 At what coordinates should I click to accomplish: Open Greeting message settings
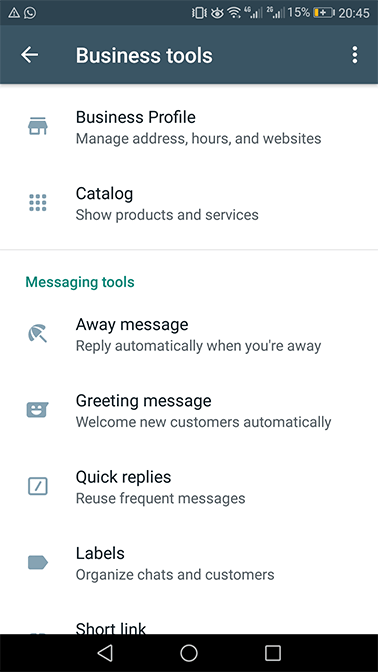click(189, 411)
